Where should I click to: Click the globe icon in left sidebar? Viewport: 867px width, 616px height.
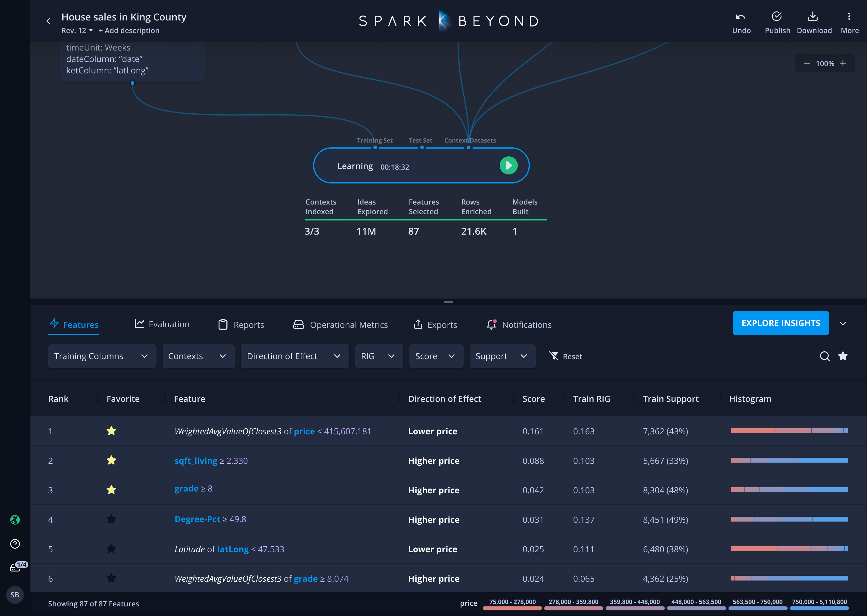[15, 520]
